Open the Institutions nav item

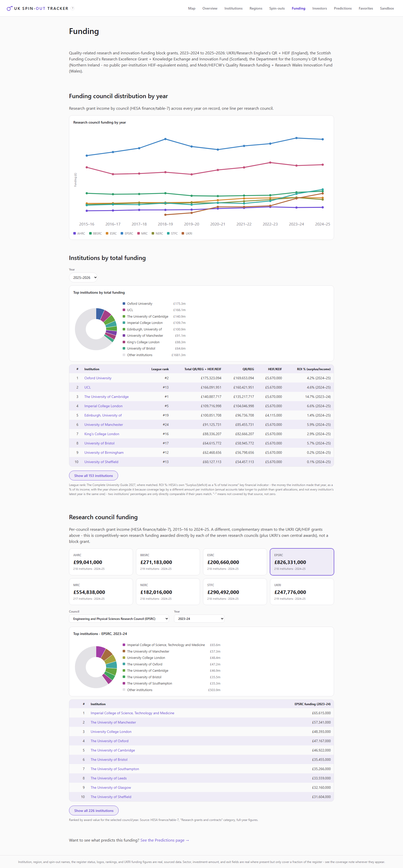coord(233,8)
